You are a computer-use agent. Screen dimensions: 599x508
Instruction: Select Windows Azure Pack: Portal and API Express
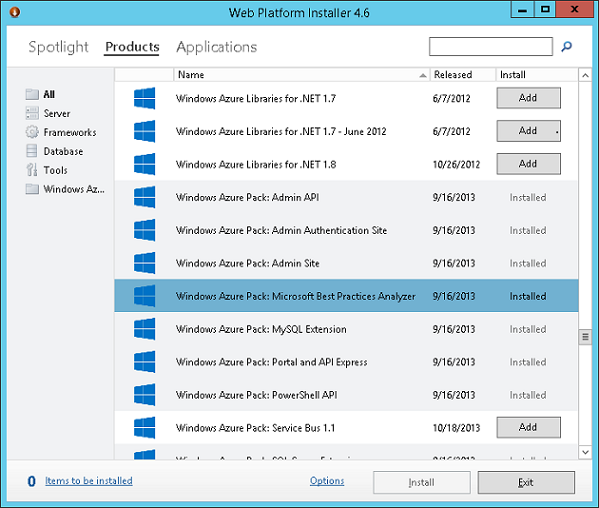[271, 362]
